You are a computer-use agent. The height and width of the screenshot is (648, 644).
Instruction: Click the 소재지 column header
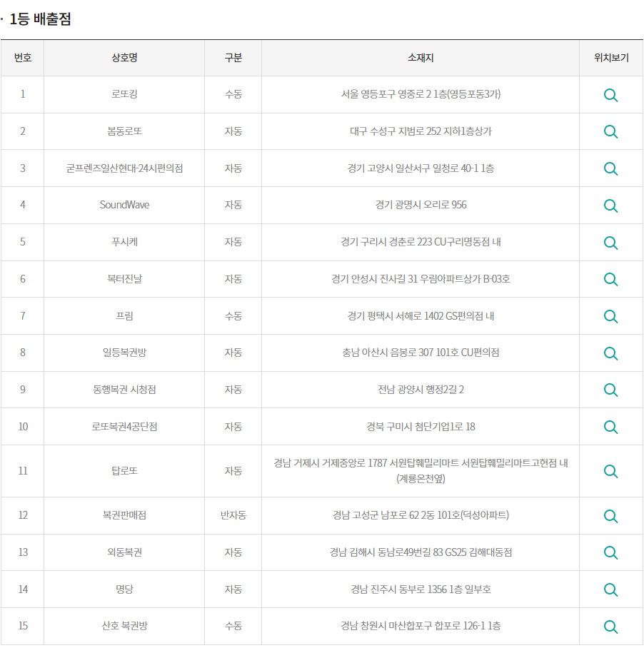coord(421,58)
